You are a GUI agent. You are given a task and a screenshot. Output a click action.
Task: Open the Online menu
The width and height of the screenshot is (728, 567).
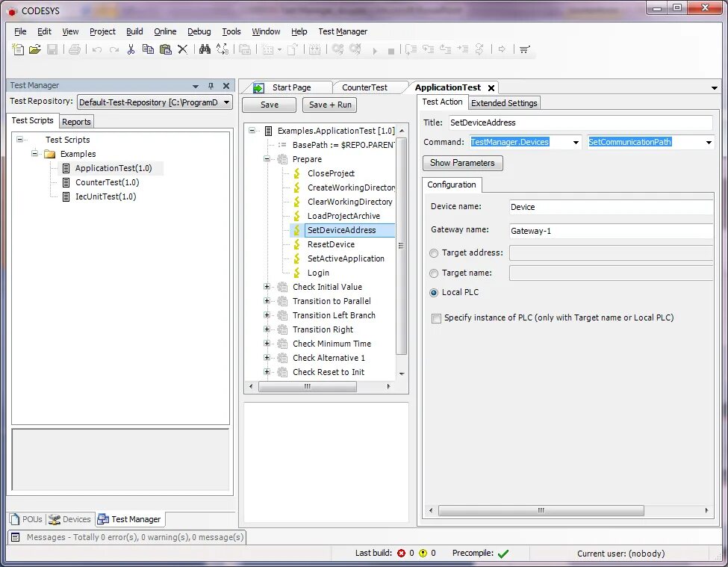pos(165,31)
